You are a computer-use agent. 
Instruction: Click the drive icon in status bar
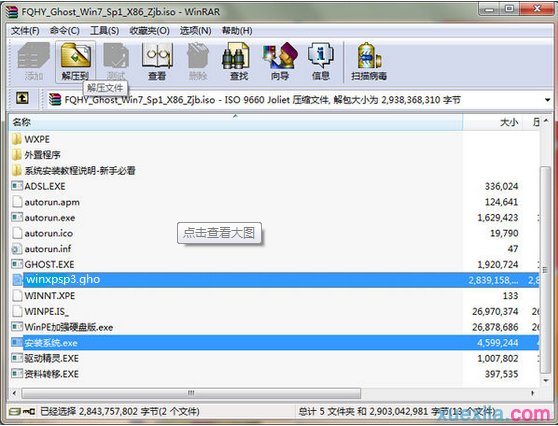[x=15, y=412]
